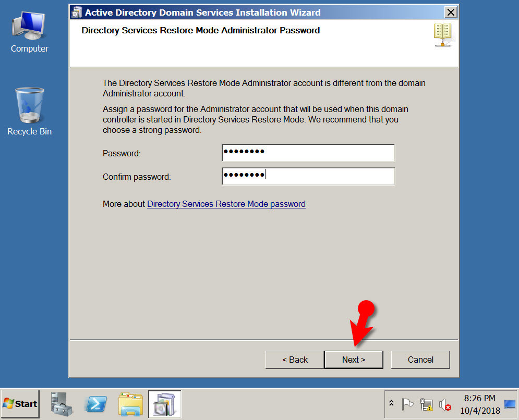Open the Computer desktop icon
The image size is (519, 420).
(x=29, y=32)
